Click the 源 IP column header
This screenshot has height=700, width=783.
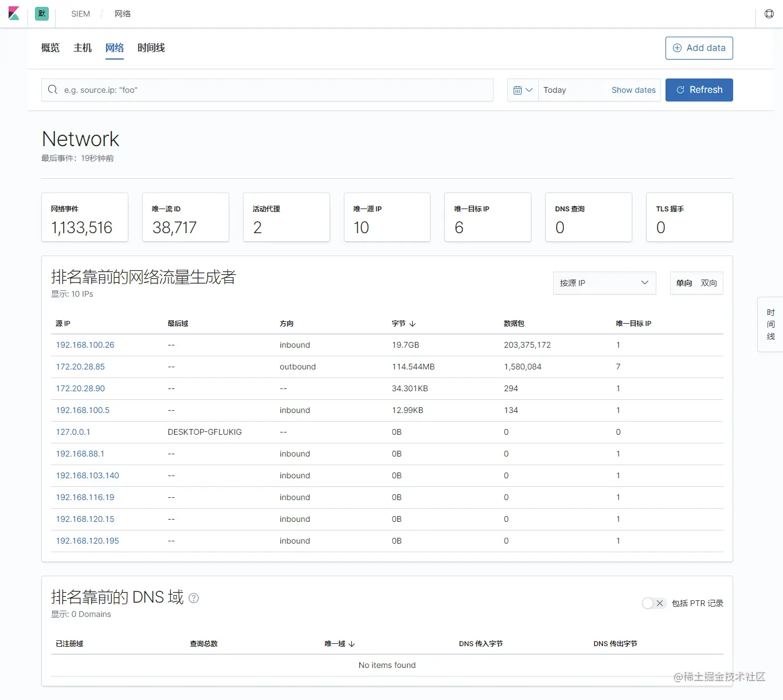[63, 324]
